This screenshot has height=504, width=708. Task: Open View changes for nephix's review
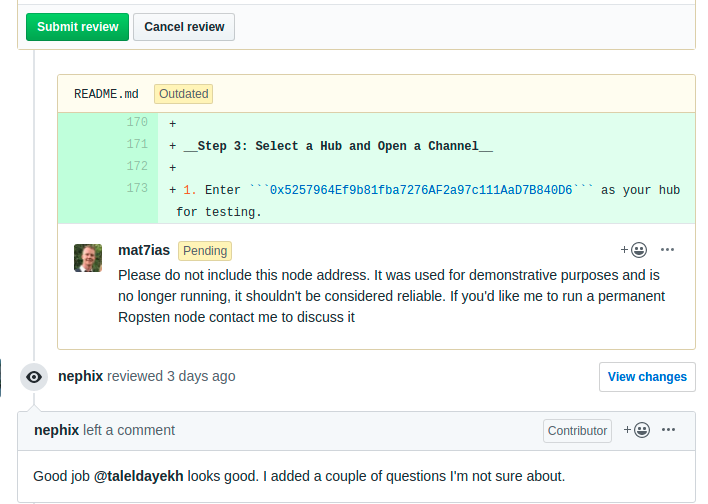647,377
